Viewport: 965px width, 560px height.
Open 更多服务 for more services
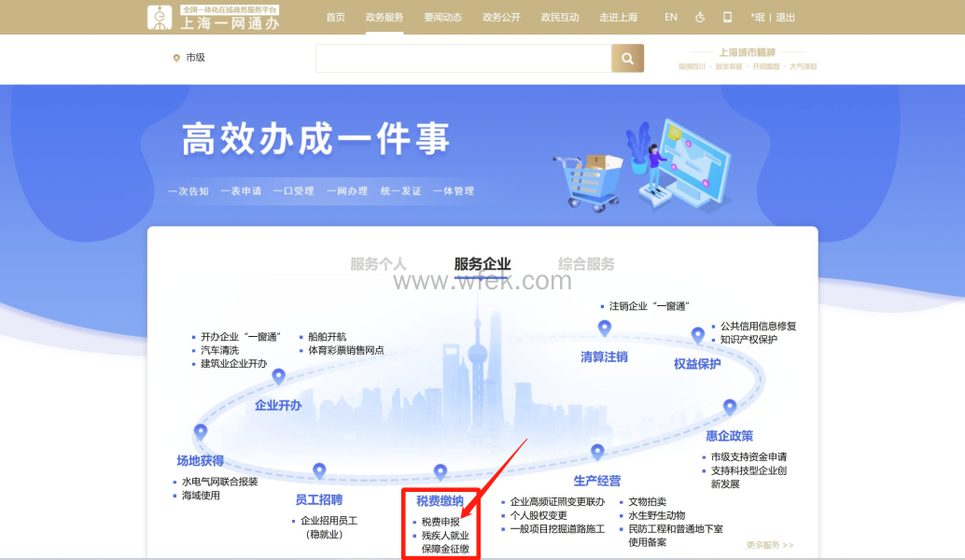(770, 545)
